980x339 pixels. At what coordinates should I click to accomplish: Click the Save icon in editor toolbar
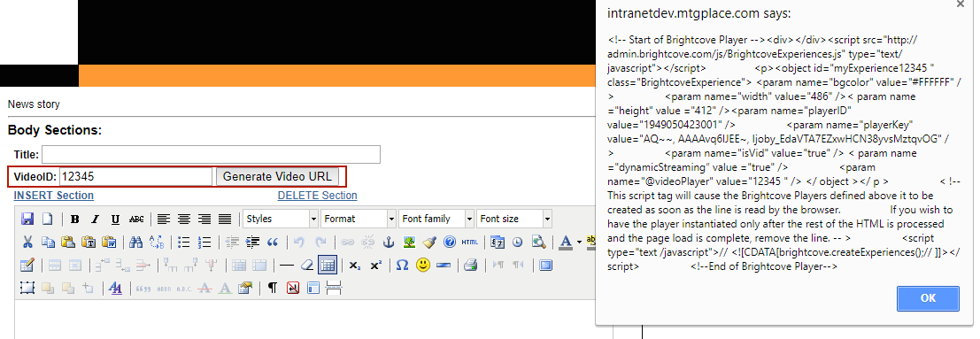(x=27, y=219)
